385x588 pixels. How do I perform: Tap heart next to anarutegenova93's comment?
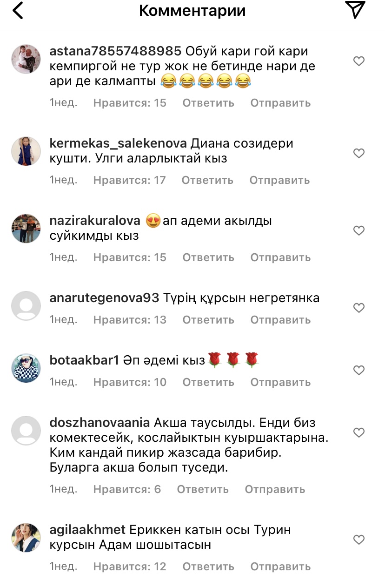359,308
